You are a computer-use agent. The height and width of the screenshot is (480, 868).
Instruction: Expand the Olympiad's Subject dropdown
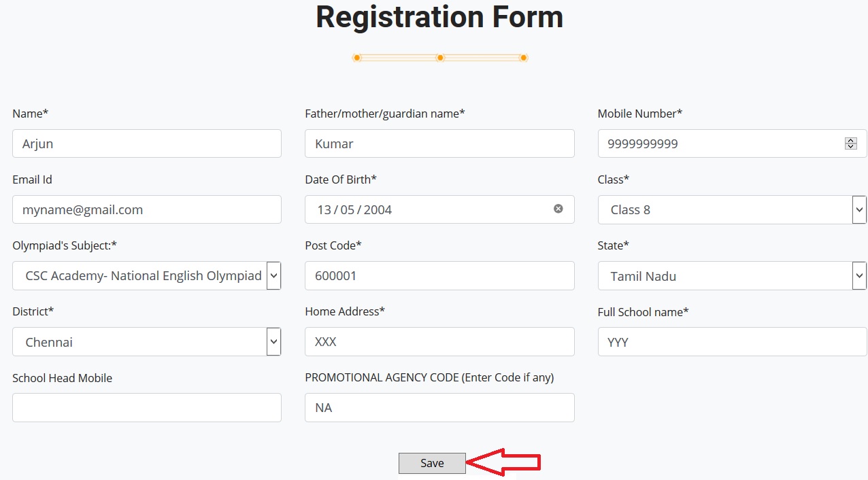(x=273, y=275)
